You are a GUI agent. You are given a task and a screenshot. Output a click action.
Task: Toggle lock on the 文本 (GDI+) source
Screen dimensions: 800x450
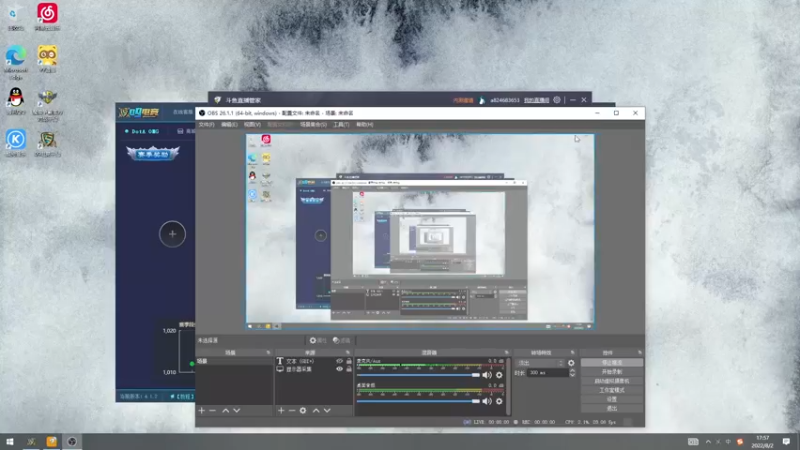(349, 361)
